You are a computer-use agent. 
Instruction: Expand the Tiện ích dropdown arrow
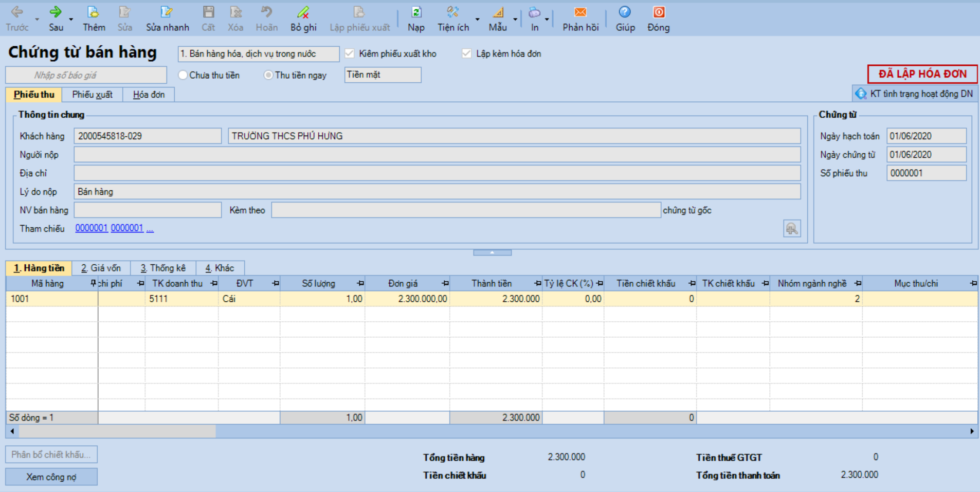click(478, 20)
